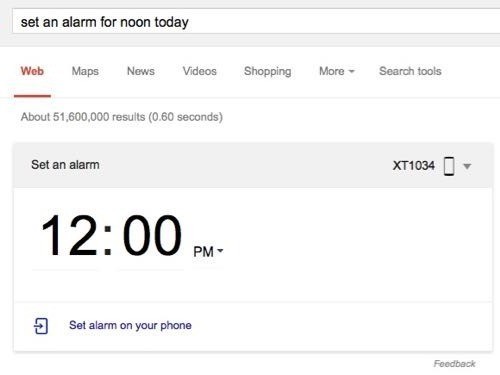Image resolution: width=500 pixels, height=375 pixels.
Task: Click the search box containing the alarm query
Action: [256, 22]
